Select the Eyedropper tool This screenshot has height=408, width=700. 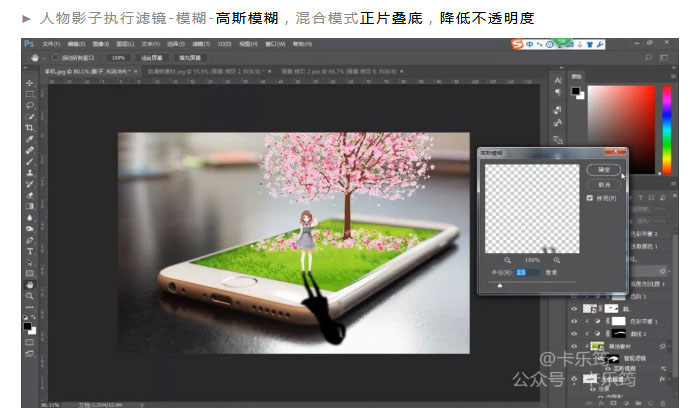tap(29, 139)
